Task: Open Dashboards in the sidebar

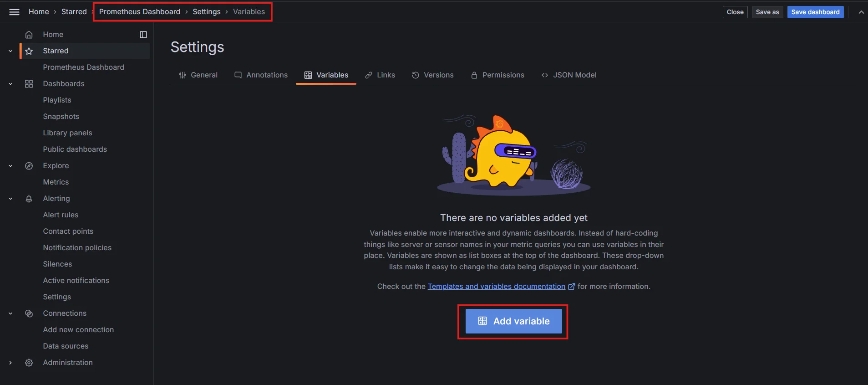Action: click(x=64, y=84)
